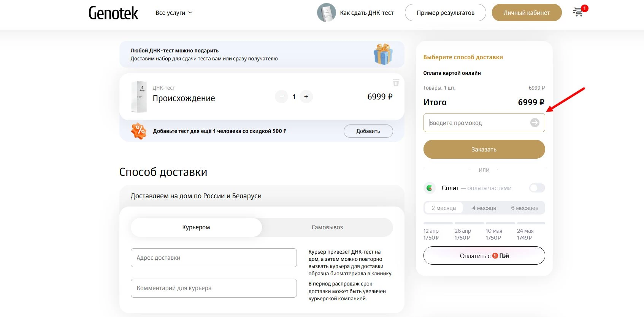This screenshot has width=644, height=317.
Task: Click the Заказать button
Action: point(484,149)
